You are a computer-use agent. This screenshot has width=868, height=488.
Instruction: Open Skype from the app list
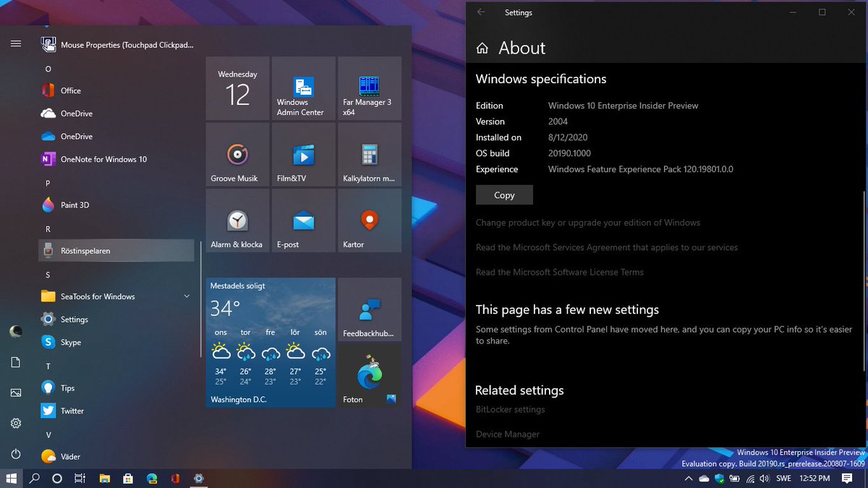coord(116,342)
